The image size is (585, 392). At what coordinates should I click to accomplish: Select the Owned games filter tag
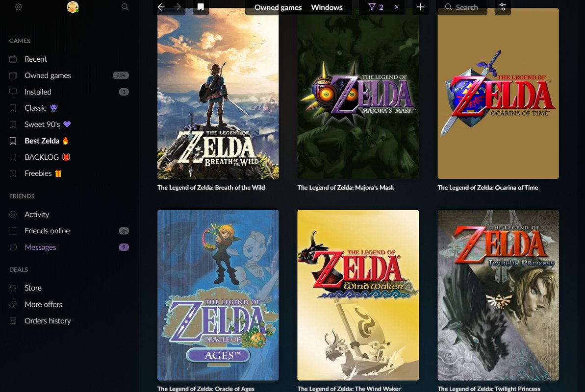pyautogui.click(x=278, y=7)
